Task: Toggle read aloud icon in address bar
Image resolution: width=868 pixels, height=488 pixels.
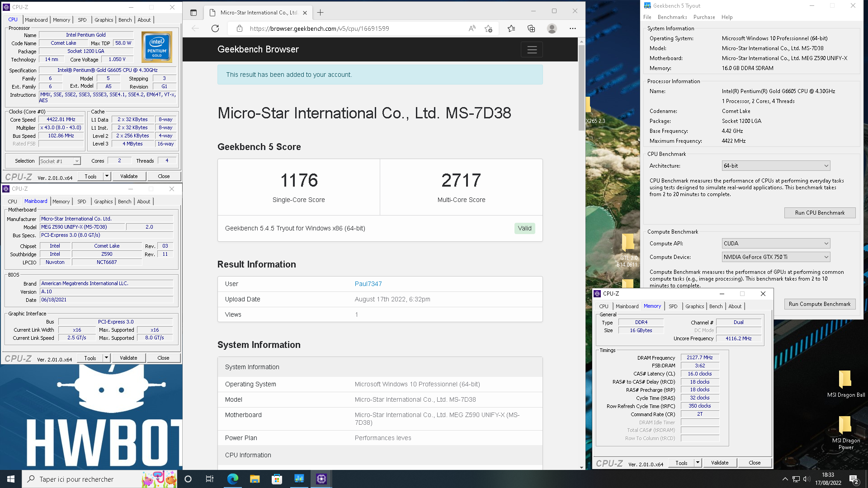Action: [x=472, y=28]
